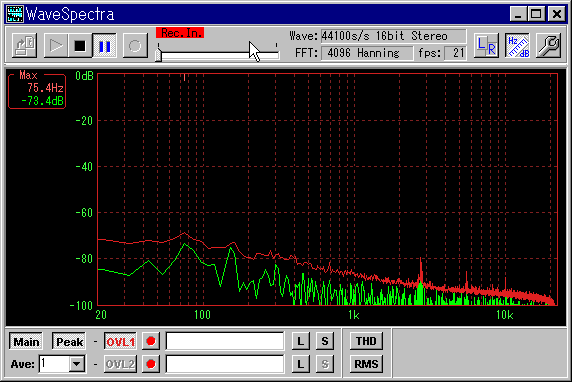Start playback with the Play button

tap(56, 46)
